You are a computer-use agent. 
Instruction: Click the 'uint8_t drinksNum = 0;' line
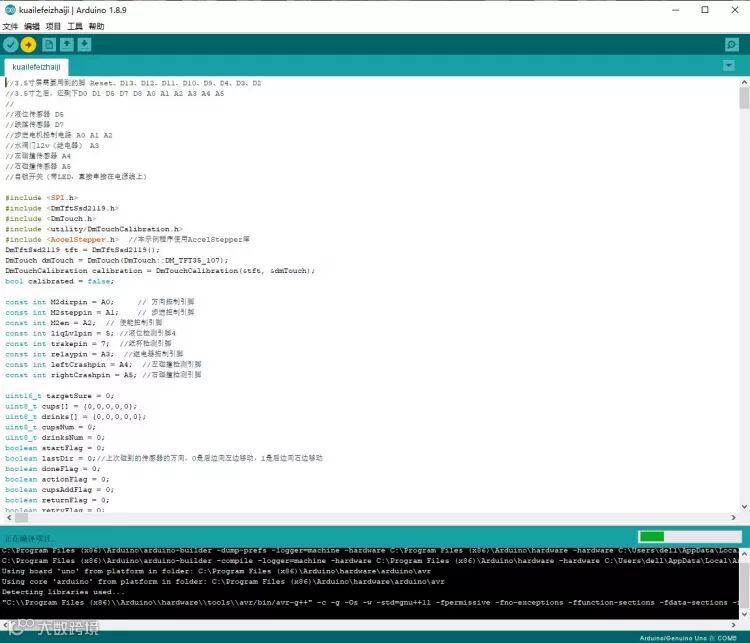coord(55,437)
